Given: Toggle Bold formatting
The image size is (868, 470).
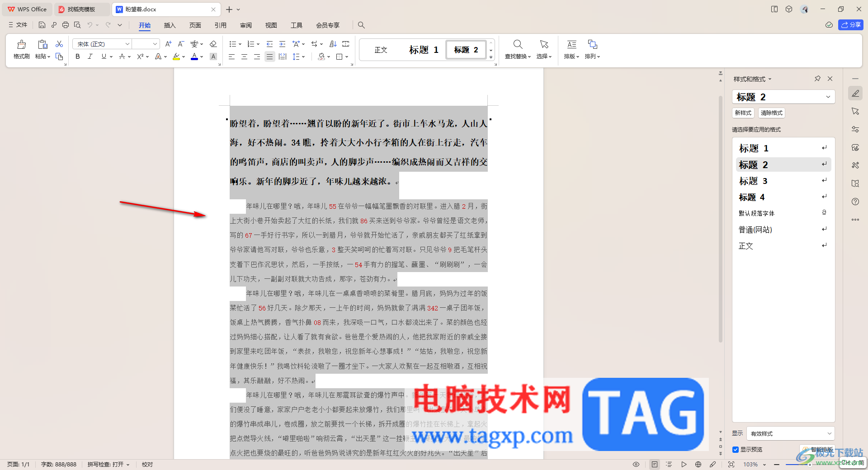Looking at the screenshot, I should click(x=78, y=56).
